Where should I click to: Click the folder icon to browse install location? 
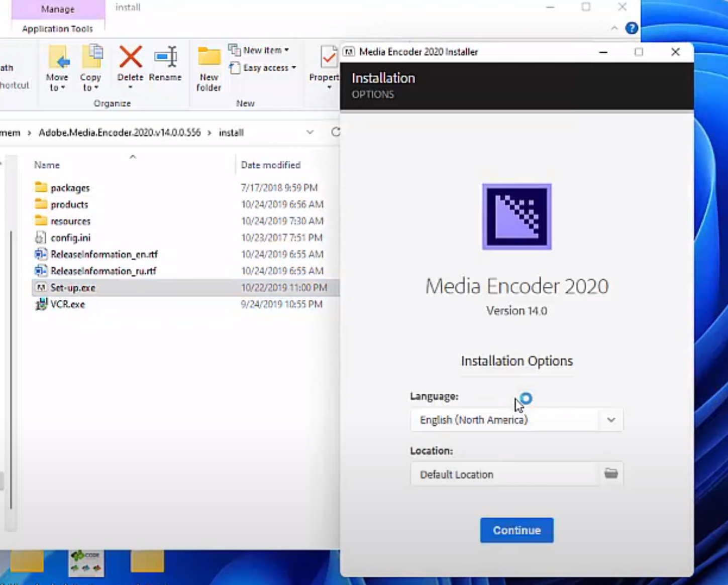click(x=611, y=474)
